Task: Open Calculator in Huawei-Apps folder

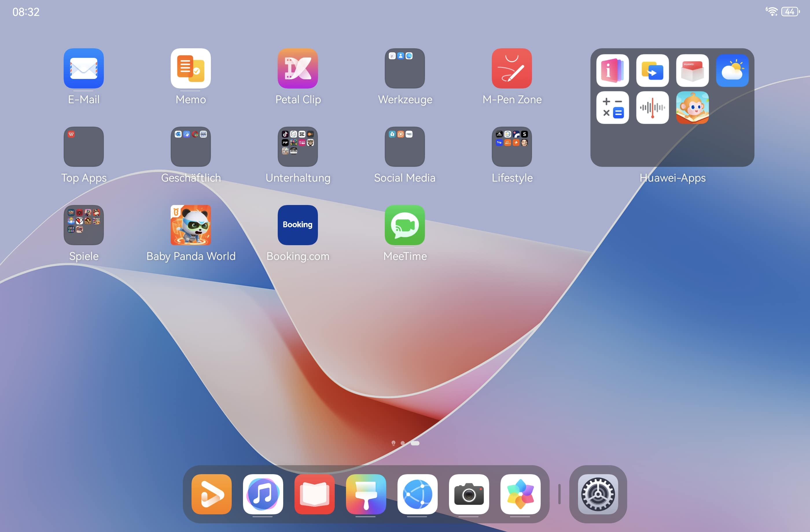Action: [612, 108]
